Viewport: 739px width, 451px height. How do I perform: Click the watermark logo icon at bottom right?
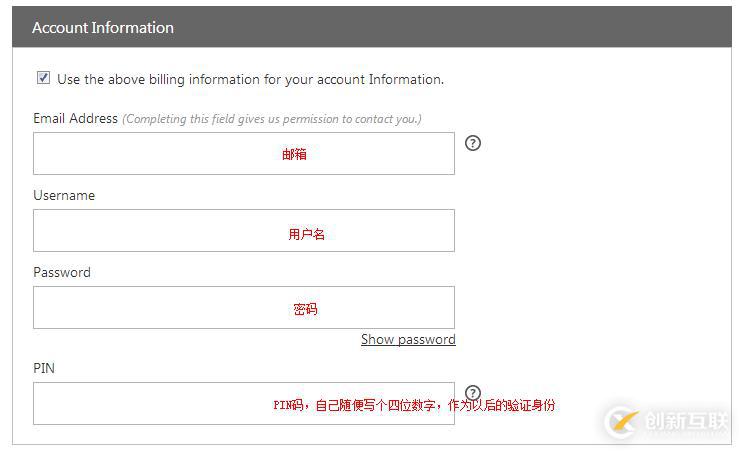coord(621,422)
